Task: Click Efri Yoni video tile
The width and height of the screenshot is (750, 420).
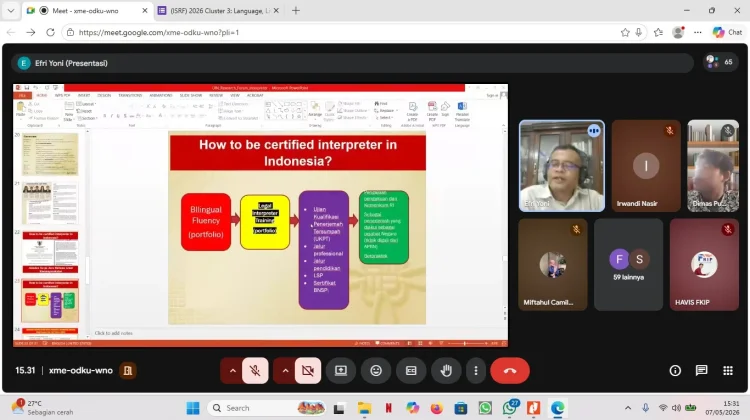Action: [562, 166]
